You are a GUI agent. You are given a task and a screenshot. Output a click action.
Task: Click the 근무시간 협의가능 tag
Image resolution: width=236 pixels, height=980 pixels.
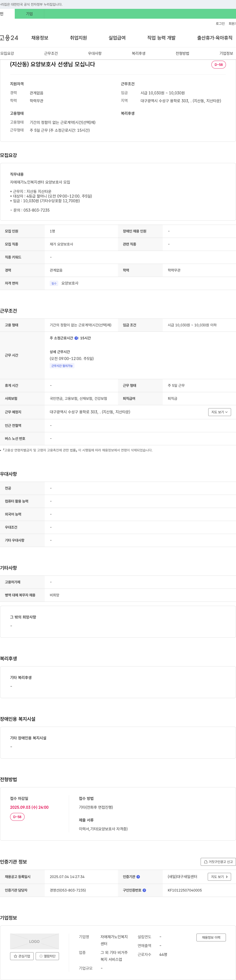62,366
